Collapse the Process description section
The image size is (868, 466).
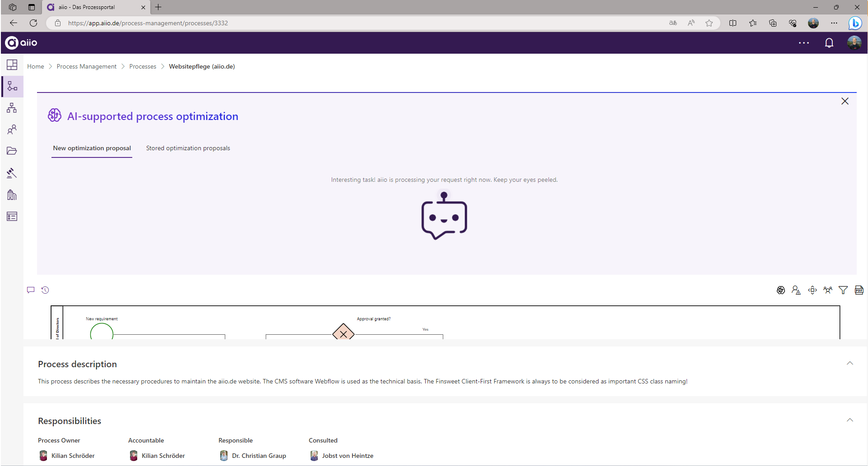tap(850, 363)
